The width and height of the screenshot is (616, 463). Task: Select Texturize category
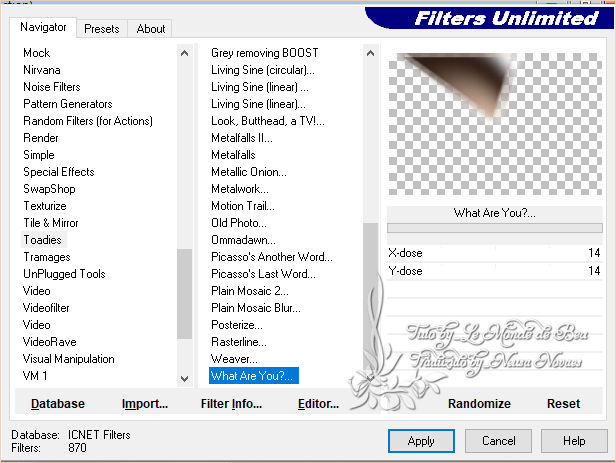point(45,206)
